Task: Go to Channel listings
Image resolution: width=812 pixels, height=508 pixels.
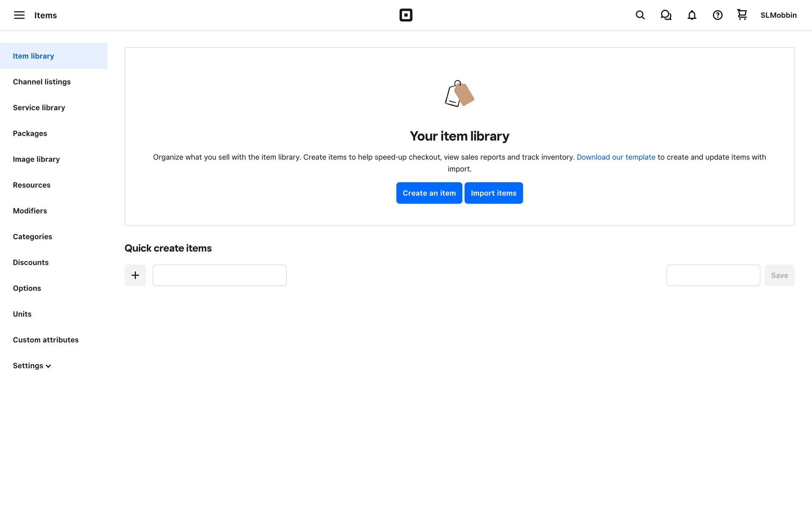Action: click(41, 82)
